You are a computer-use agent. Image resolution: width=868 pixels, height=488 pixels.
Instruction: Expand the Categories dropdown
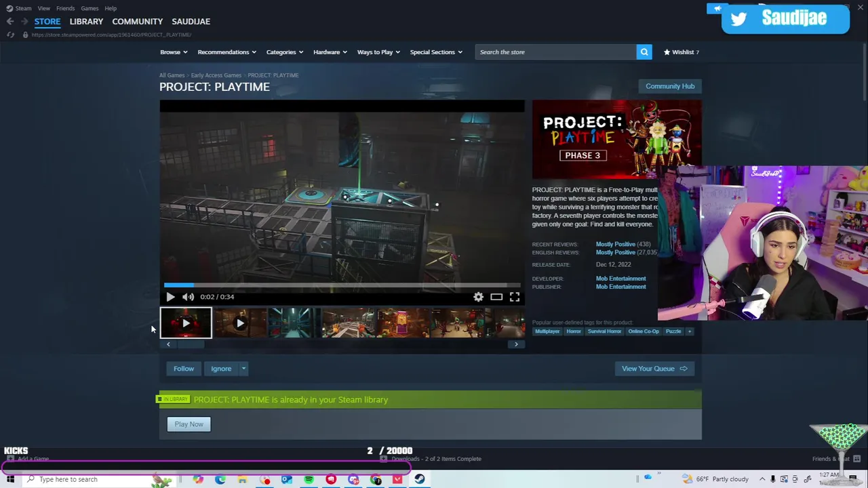click(x=284, y=52)
